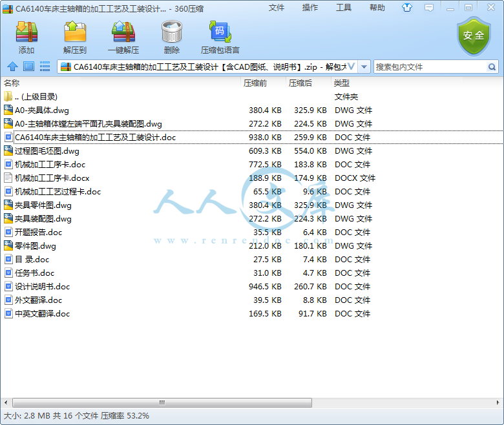
Task: Click the icon of 机械加工工序卡.docx
Action: pyautogui.click(x=8, y=178)
